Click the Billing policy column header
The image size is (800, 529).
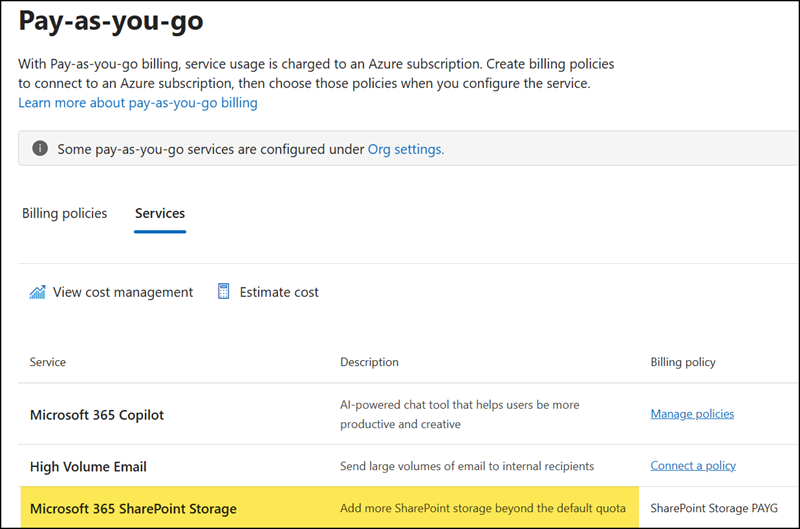pyautogui.click(x=683, y=362)
